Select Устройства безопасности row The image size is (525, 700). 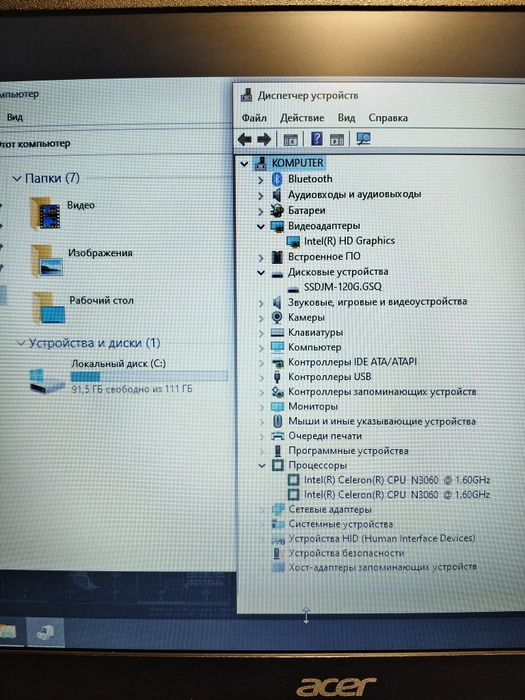coord(346,553)
